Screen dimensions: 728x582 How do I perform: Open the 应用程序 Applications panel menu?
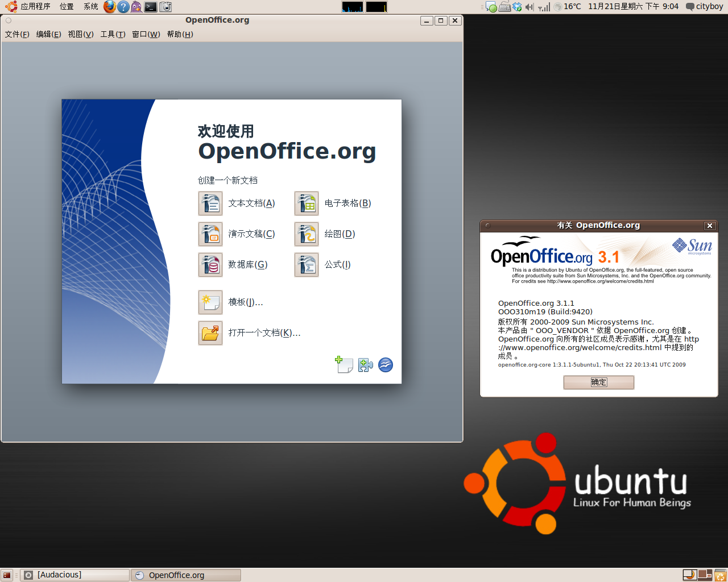pyautogui.click(x=28, y=7)
